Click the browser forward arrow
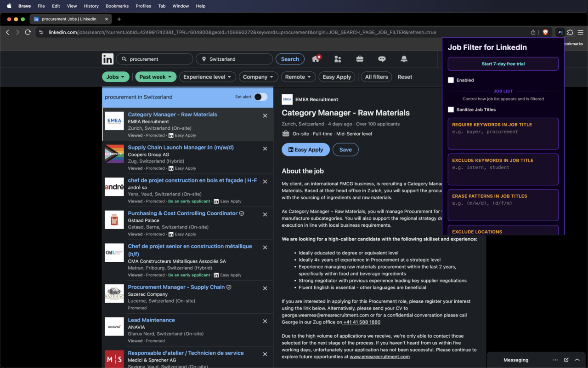Image resolution: width=588 pixels, height=368 pixels. coord(17,32)
